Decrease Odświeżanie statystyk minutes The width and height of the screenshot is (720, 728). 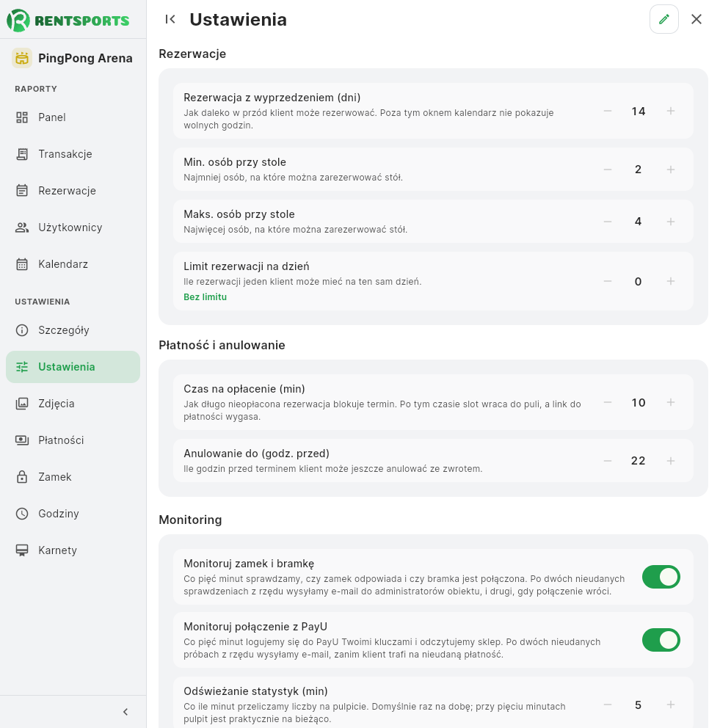click(x=608, y=705)
